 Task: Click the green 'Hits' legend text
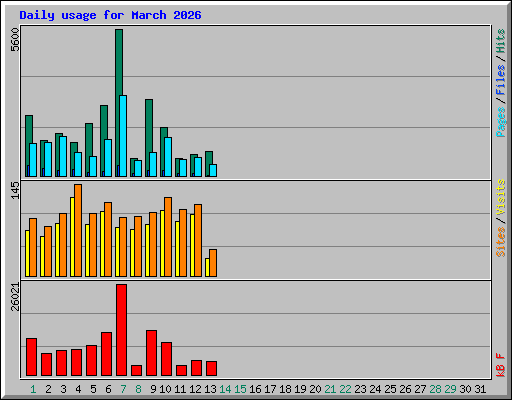[x=501, y=41]
